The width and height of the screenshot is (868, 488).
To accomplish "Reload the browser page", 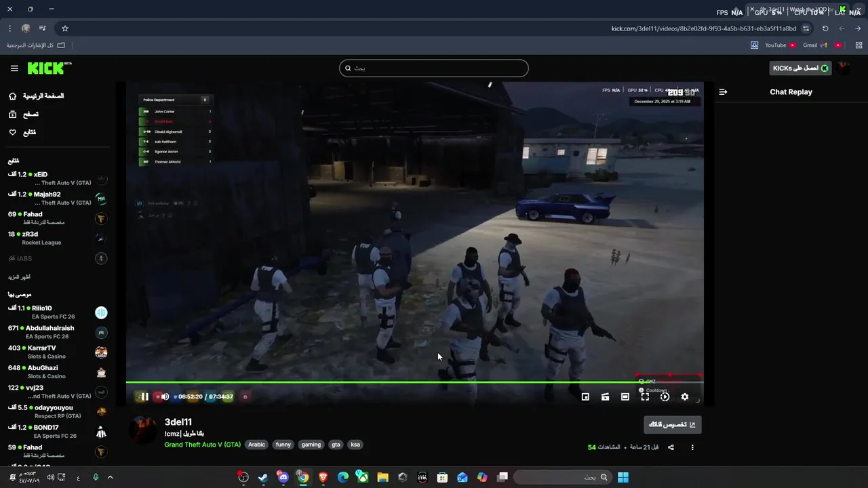I will point(825,28).
